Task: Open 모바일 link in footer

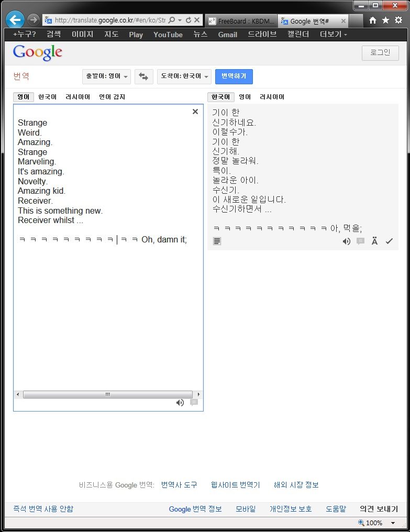Action: tap(246, 509)
